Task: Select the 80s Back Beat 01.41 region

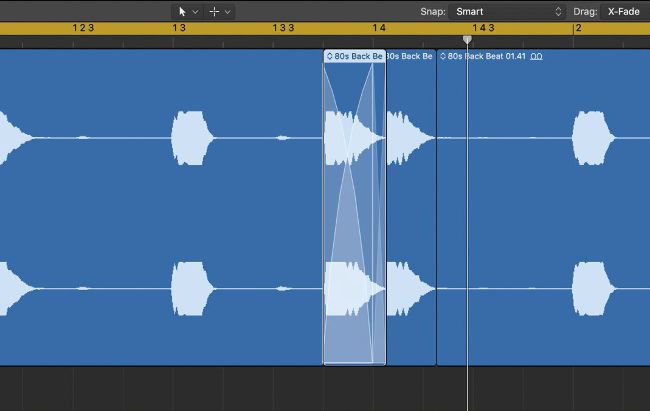Action: click(x=543, y=207)
